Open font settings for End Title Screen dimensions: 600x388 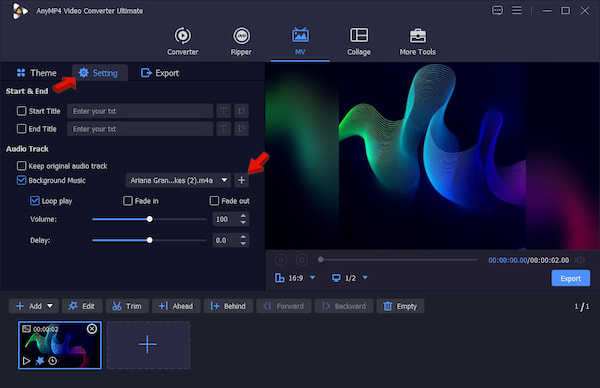tap(224, 129)
